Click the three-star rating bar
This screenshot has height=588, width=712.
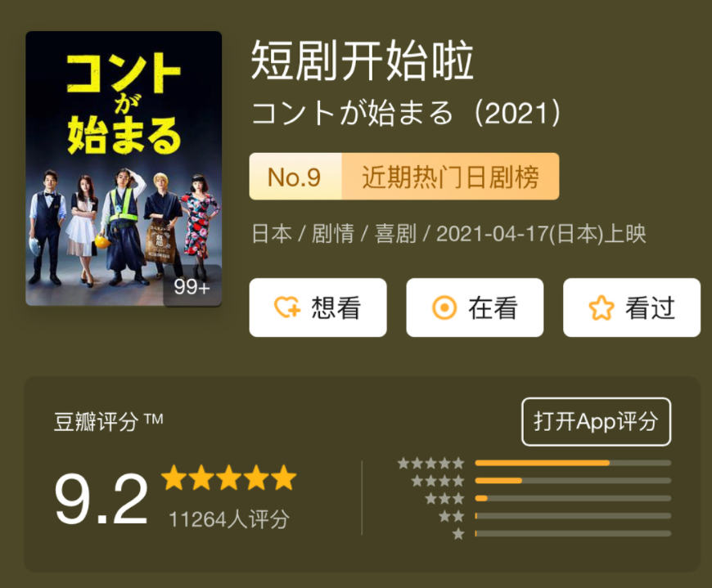(x=573, y=498)
